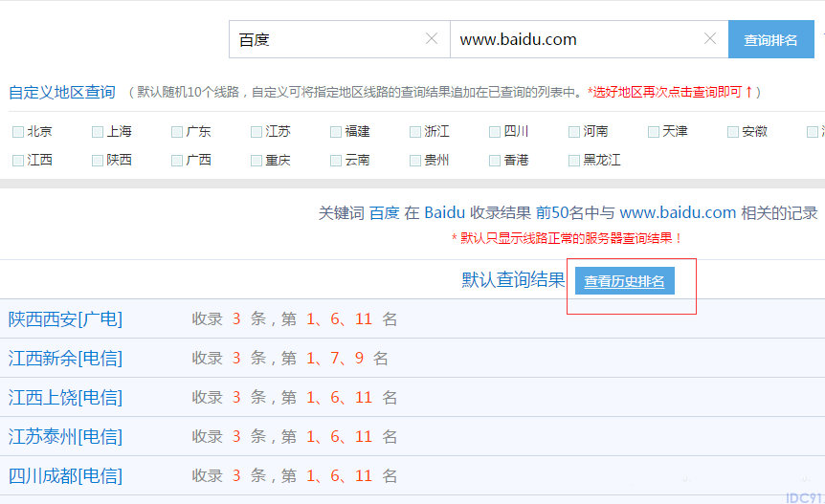Viewport: 825px width, 504px height.
Task: Click the 默认查询结果 heading text
Action: [x=513, y=280]
